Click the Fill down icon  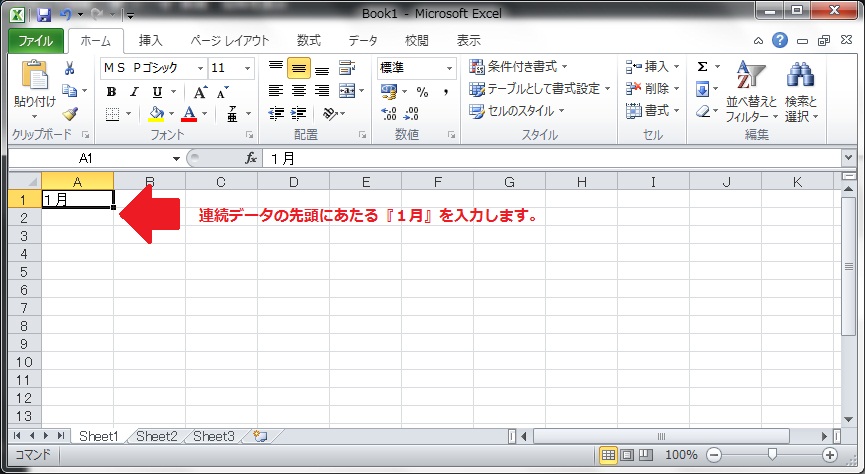[x=702, y=89]
